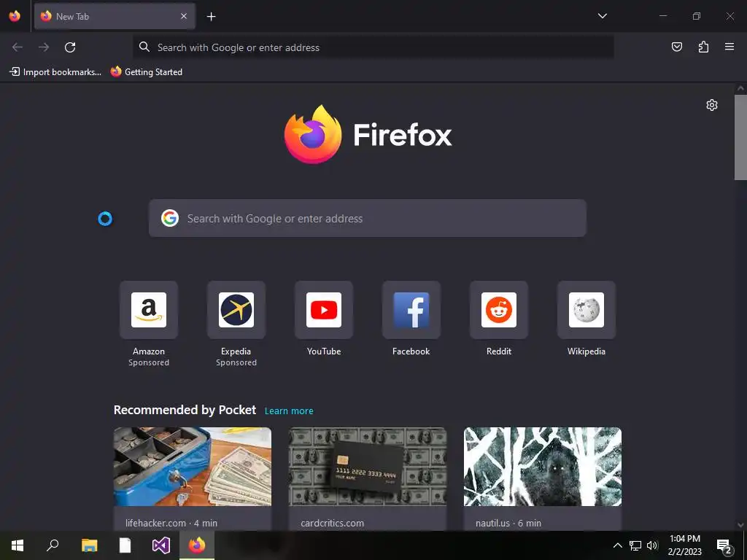Open the volume tray icon
This screenshot has height=560, width=747.
(652, 545)
